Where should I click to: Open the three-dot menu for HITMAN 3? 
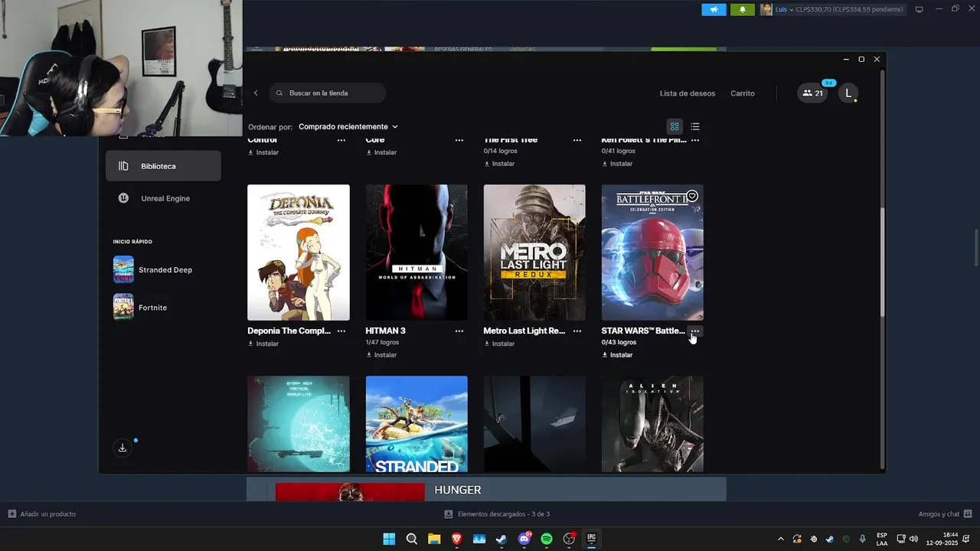coord(459,331)
